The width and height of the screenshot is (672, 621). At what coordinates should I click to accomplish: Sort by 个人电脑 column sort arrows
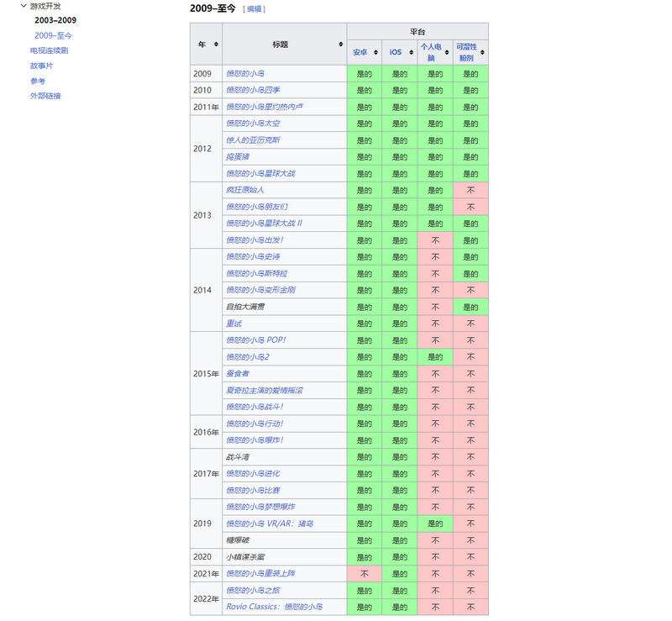click(x=447, y=52)
